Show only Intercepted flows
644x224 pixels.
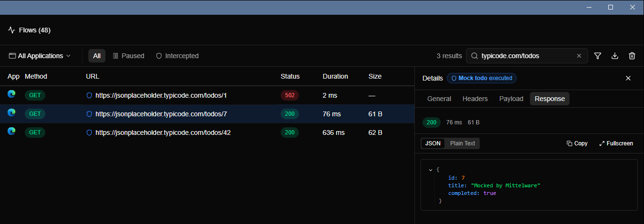point(177,56)
